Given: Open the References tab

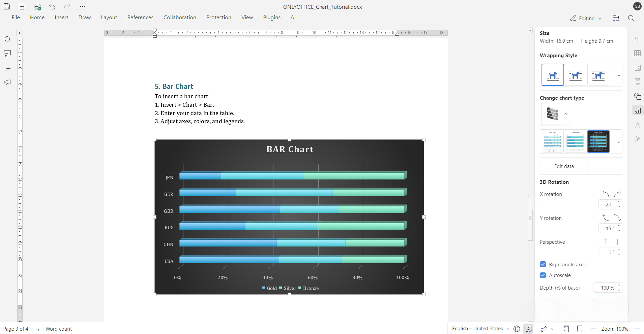Looking at the screenshot, I should [x=140, y=18].
